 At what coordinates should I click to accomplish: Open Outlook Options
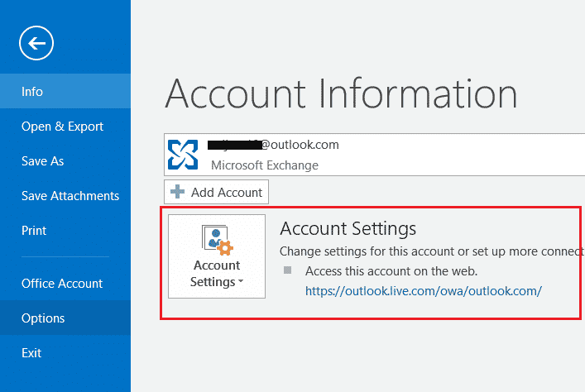(x=65, y=318)
